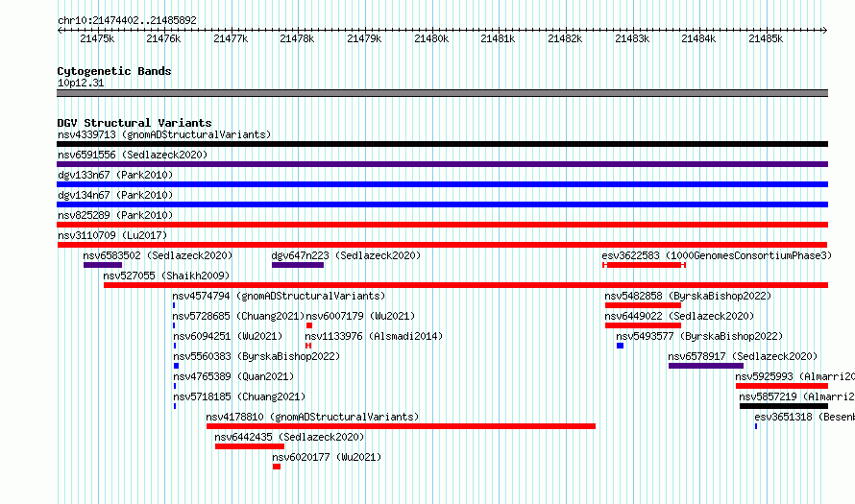Open dgv647n223 (Sedlazeck2020) label
855x504 pixels.
coord(346,255)
